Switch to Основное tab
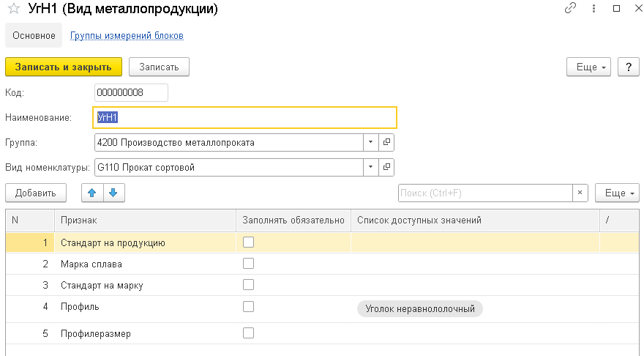This screenshot has height=356, width=644. pos(34,36)
